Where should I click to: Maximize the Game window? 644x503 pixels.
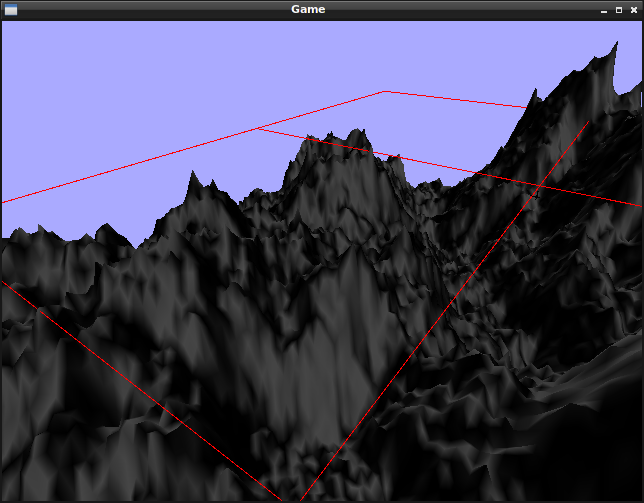click(619, 10)
